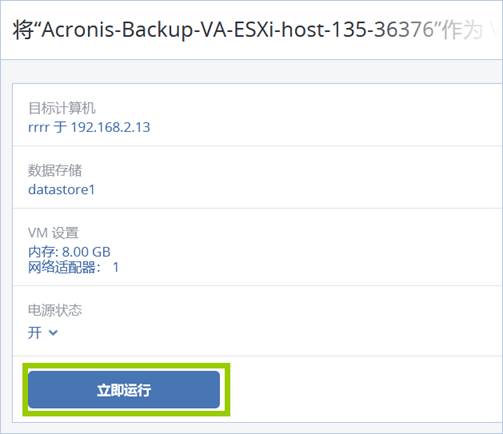The height and width of the screenshot is (434, 503).
Task: Click the network adapter count 1
Action: click(116, 267)
